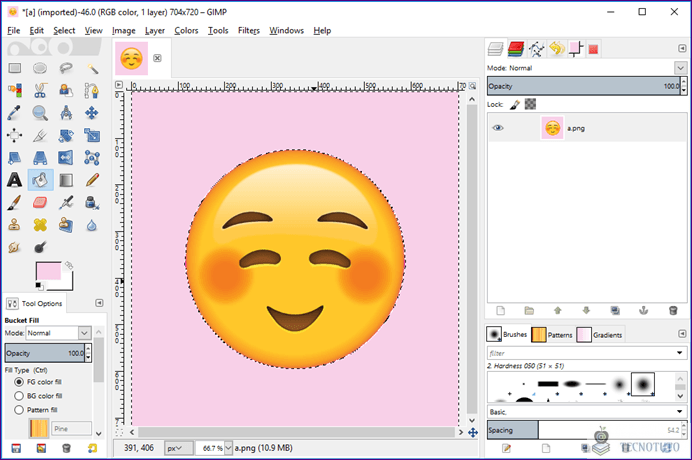692x460 pixels.
Task: Select the Ellipse Select tool
Action: (40, 68)
